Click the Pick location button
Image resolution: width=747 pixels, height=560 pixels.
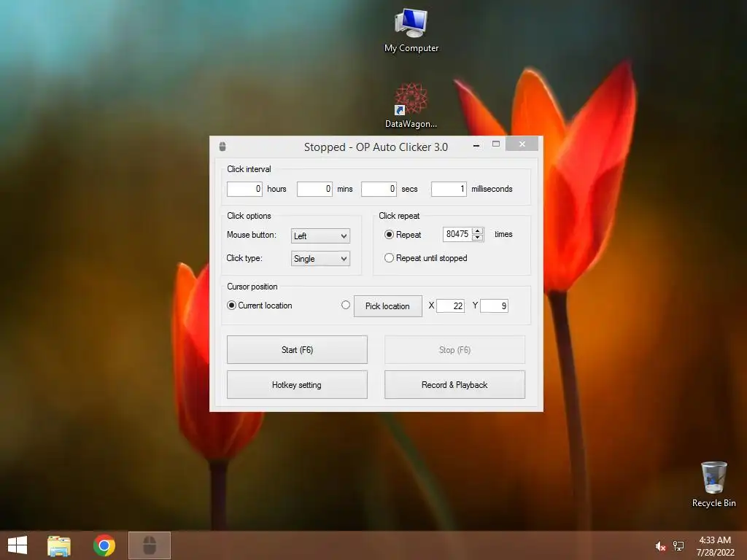388,306
